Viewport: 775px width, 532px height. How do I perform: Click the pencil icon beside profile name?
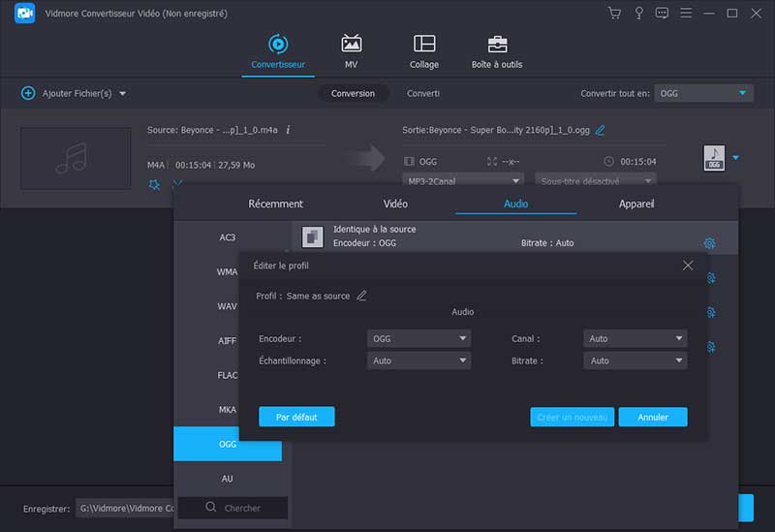point(362,296)
